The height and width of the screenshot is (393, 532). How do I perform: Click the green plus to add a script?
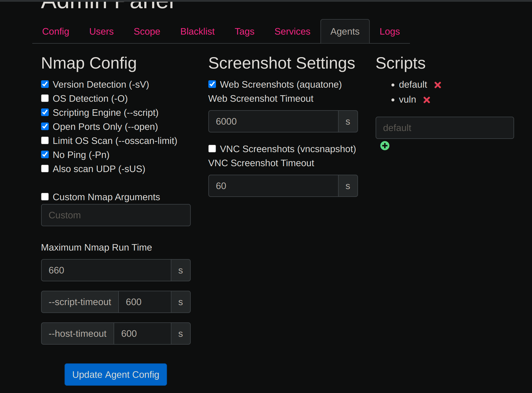[385, 145]
